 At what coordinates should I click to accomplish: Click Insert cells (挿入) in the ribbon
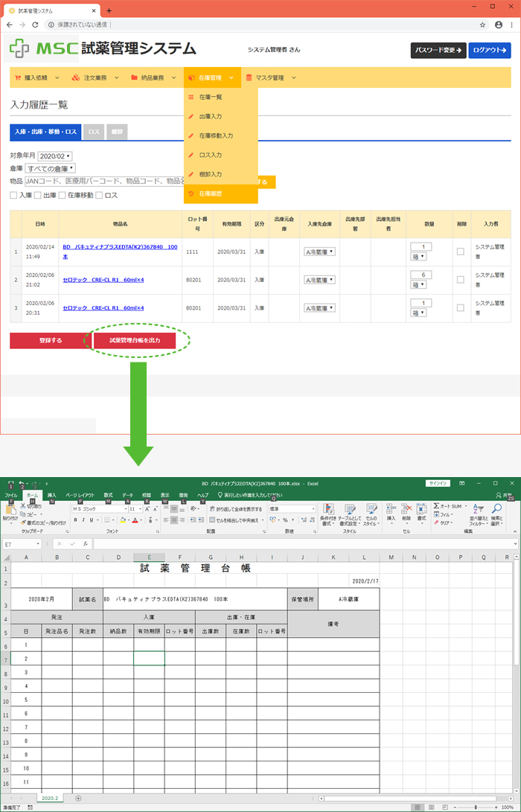pyautogui.click(x=391, y=513)
